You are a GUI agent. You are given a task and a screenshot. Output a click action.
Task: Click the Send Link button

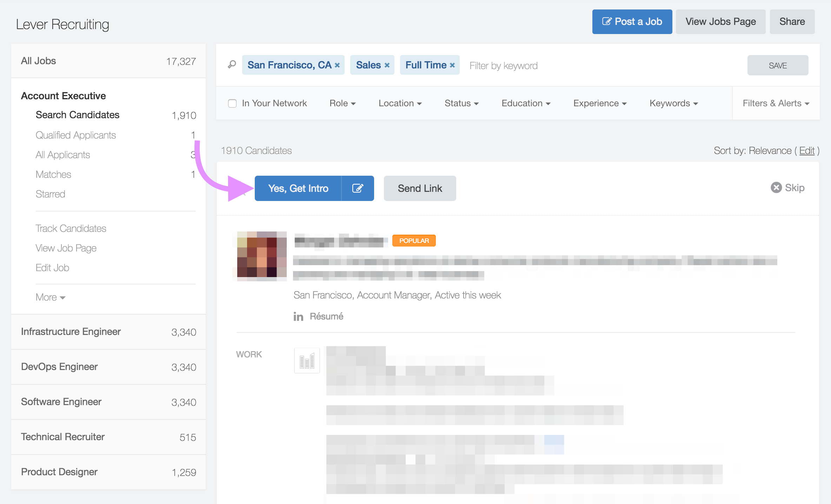click(420, 188)
